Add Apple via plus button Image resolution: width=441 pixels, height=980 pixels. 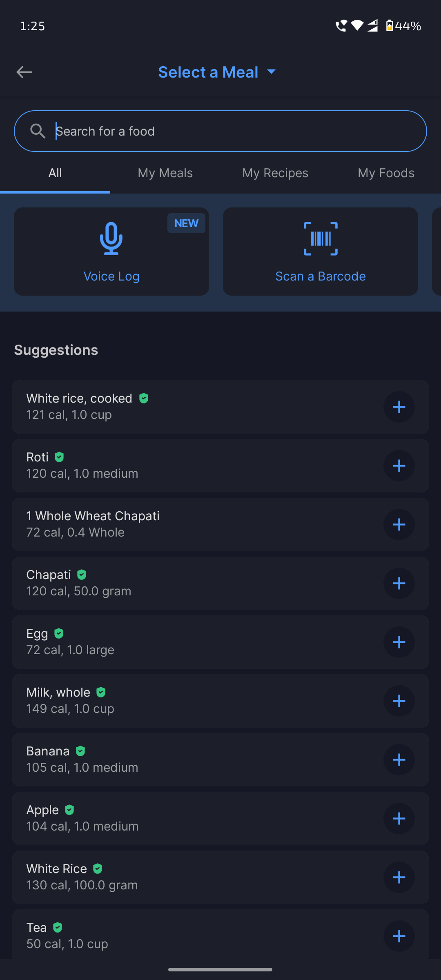point(399,819)
